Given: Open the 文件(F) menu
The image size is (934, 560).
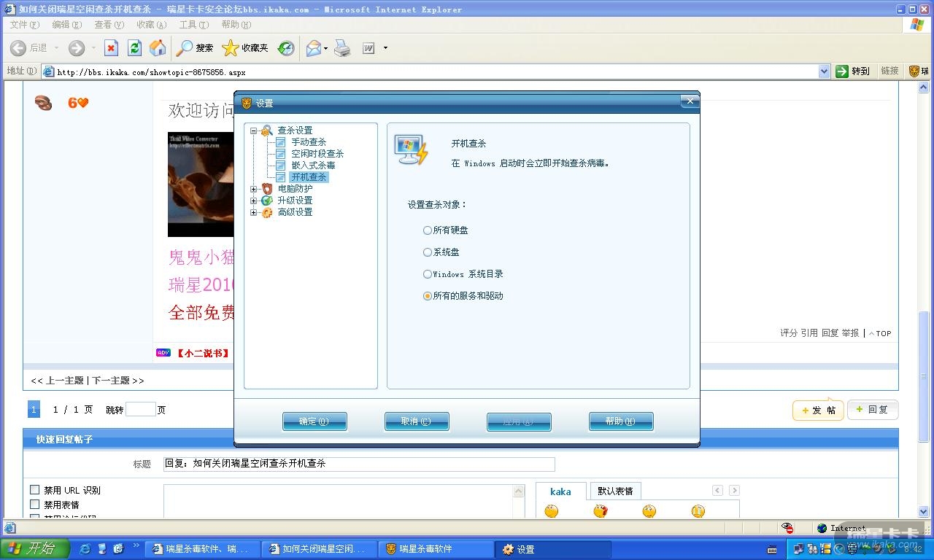Looking at the screenshot, I should coord(23,25).
